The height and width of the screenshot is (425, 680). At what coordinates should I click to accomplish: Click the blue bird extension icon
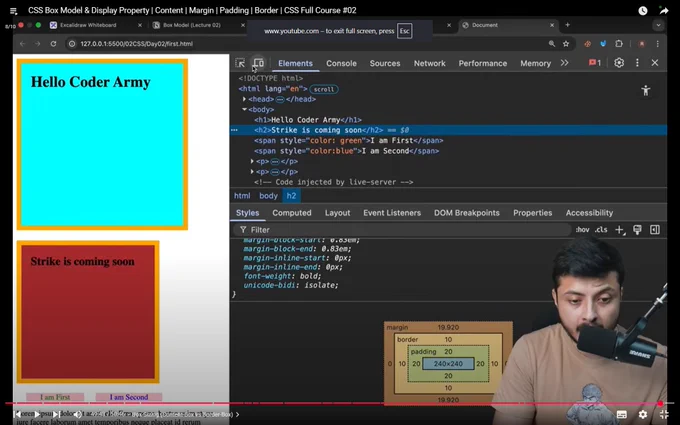(x=603, y=44)
